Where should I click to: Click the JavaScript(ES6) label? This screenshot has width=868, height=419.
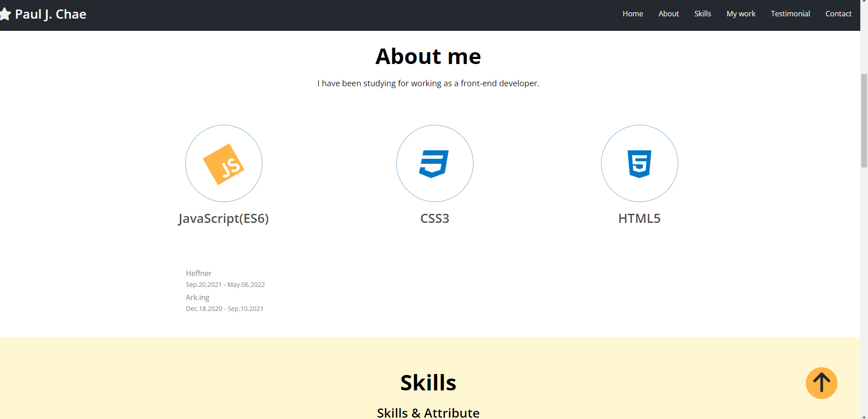[x=223, y=218]
